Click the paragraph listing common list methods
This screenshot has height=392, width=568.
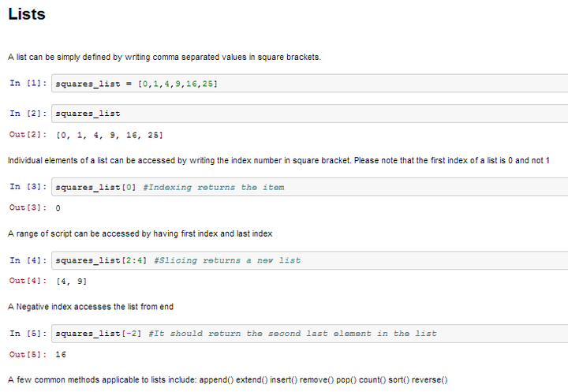(227, 379)
